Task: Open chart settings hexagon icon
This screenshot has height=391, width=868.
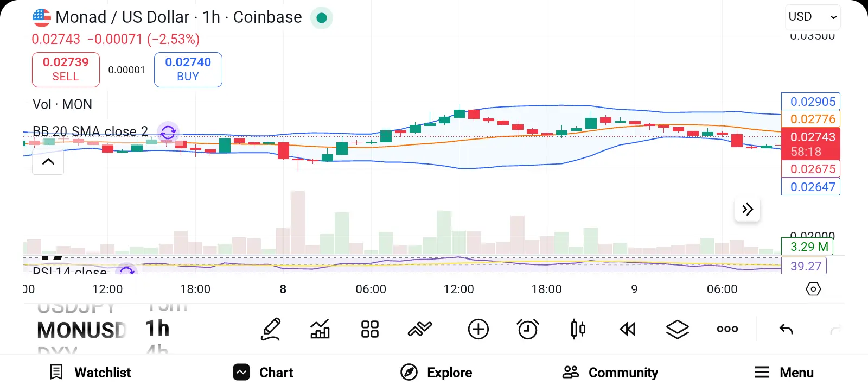Action: [813, 289]
